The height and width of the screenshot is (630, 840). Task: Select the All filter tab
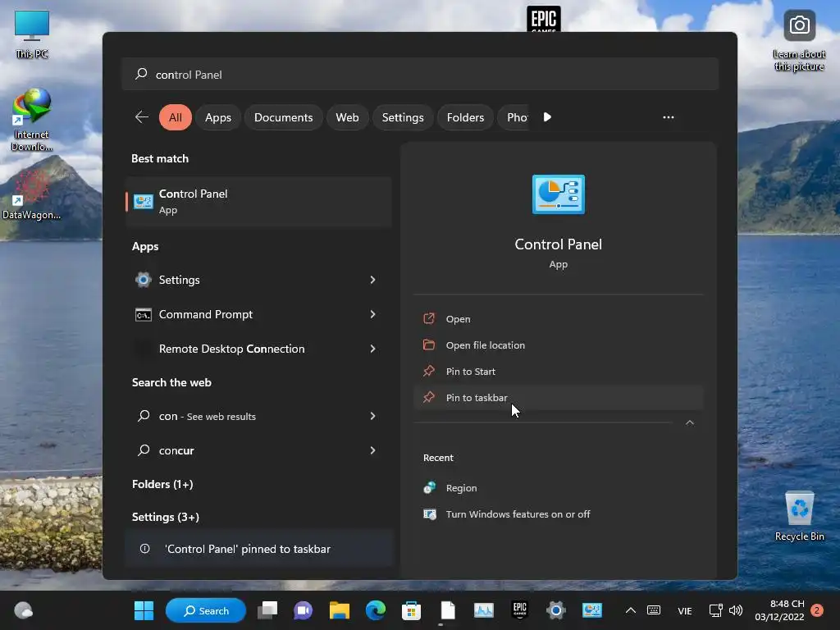(x=176, y=117)
